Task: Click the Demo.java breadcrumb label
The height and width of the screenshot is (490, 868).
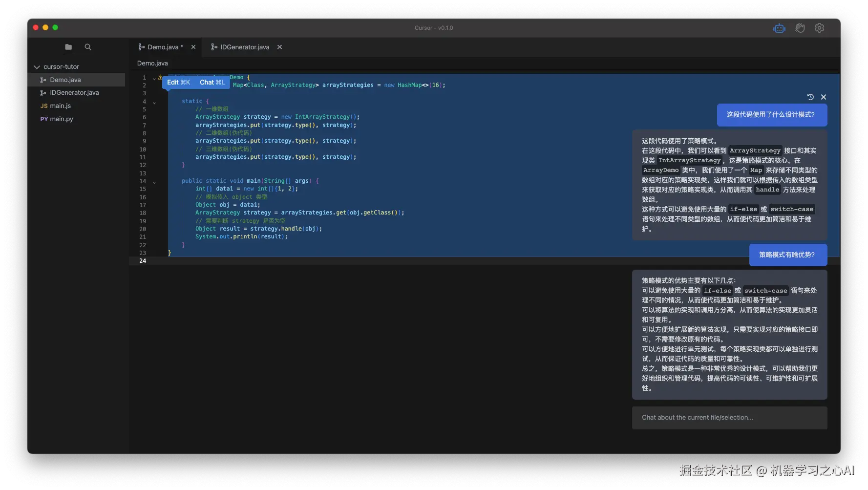Action: (x=152, y=64)
